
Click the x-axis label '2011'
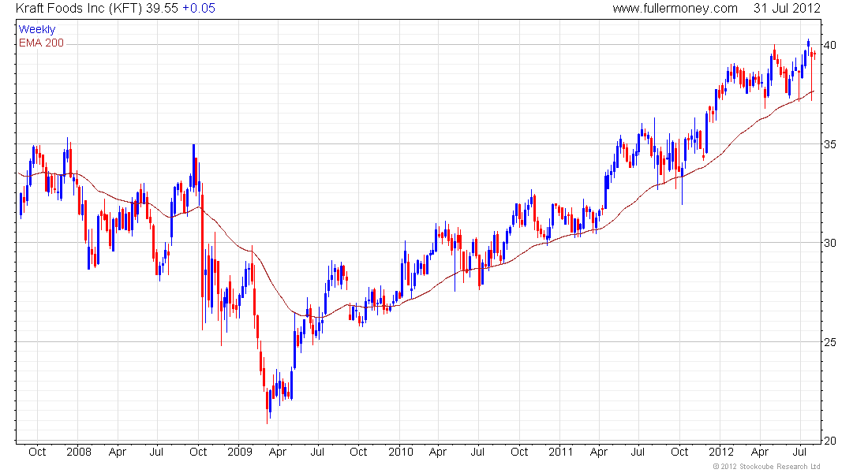561,452
